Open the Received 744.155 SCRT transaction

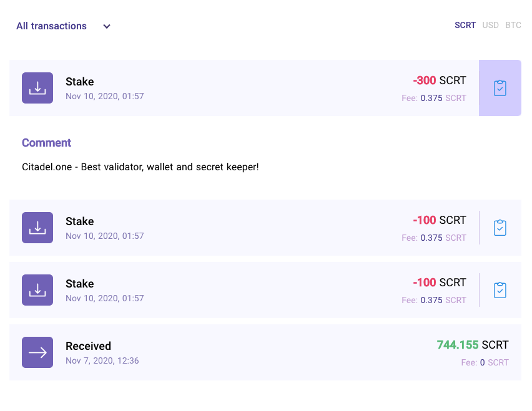[265, 352]
